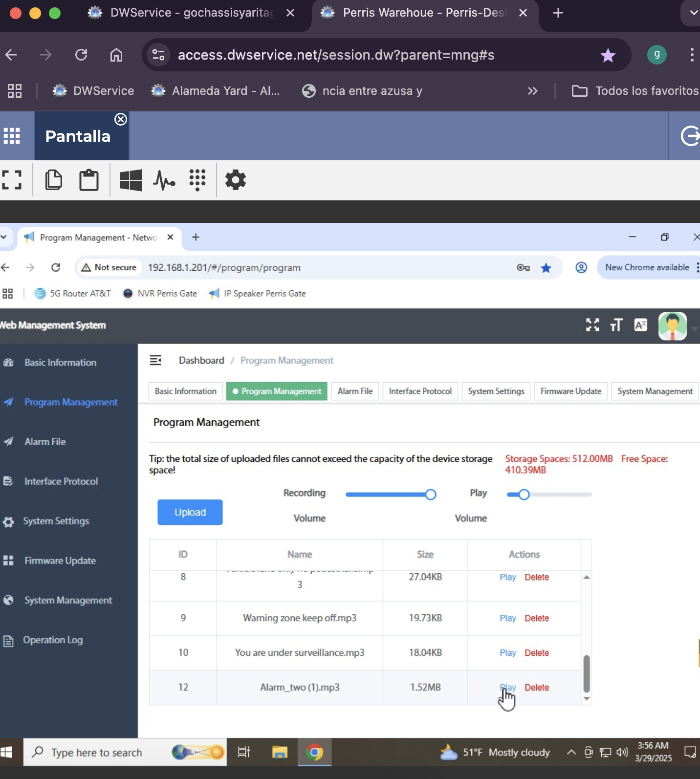Click the Windows taskbar search box
This screenshot has height=779, width=700.
(x=125, y=752)
